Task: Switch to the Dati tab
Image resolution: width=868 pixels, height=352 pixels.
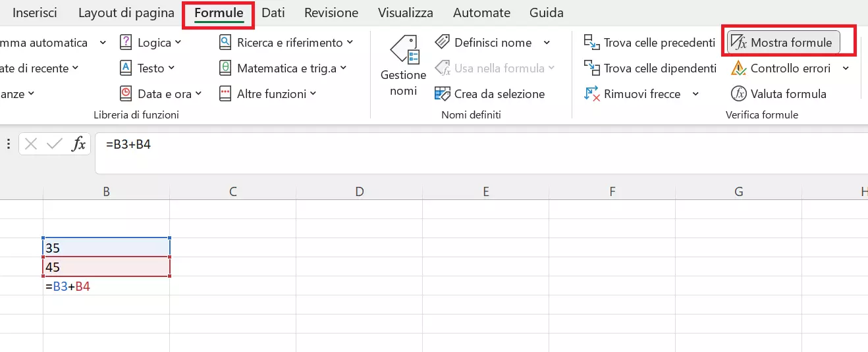Action: click(x=273, y=13)
